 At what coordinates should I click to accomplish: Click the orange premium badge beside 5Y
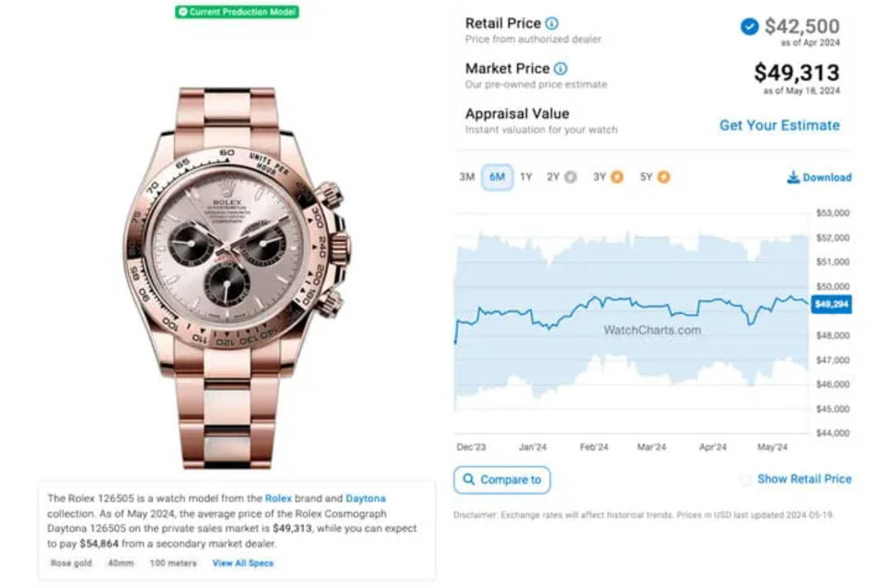tap(663, 178)
